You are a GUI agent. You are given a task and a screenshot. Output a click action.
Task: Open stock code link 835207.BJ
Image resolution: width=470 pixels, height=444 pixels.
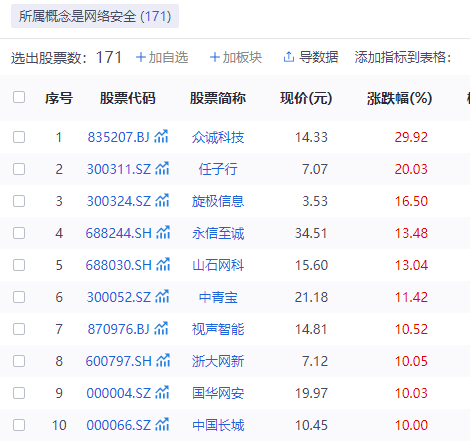[x=118, y=137]
